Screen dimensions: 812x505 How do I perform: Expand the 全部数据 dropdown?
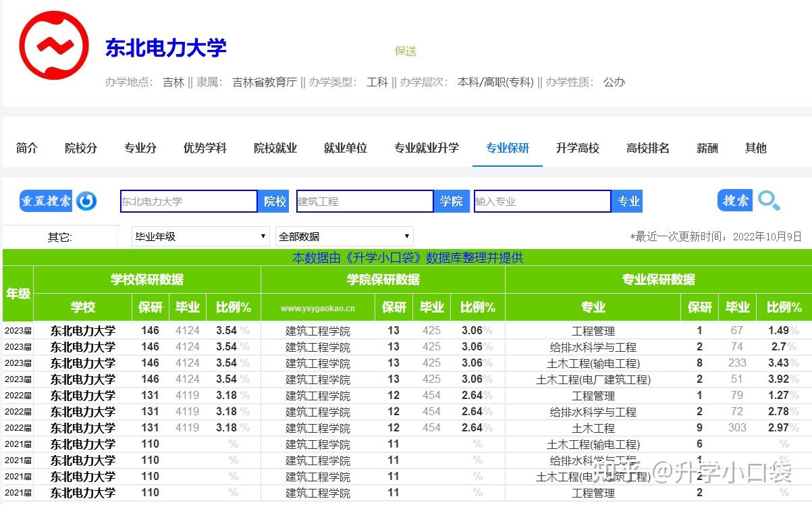pyautogui.click(x=344, y=236)
